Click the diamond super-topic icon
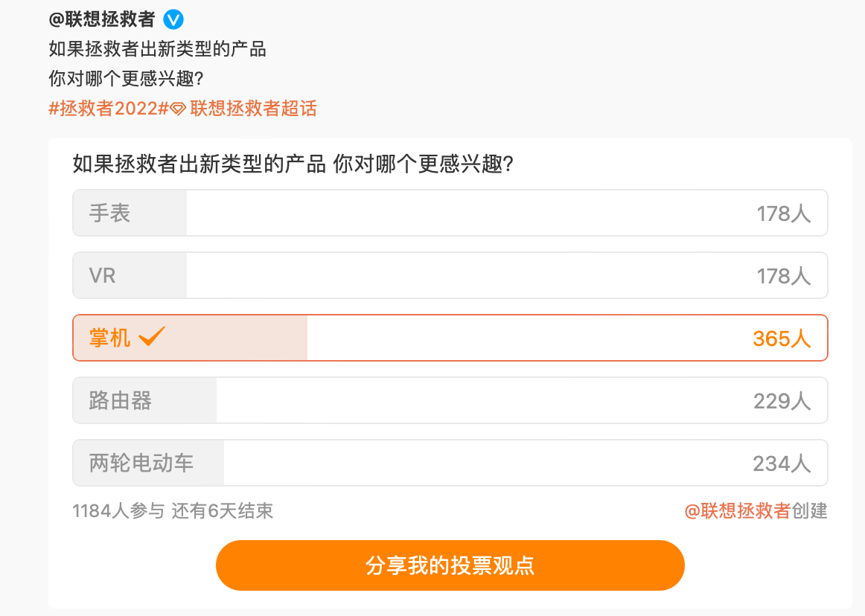The image size is (865, 616). pyautogui.click(x=178, y=109)
